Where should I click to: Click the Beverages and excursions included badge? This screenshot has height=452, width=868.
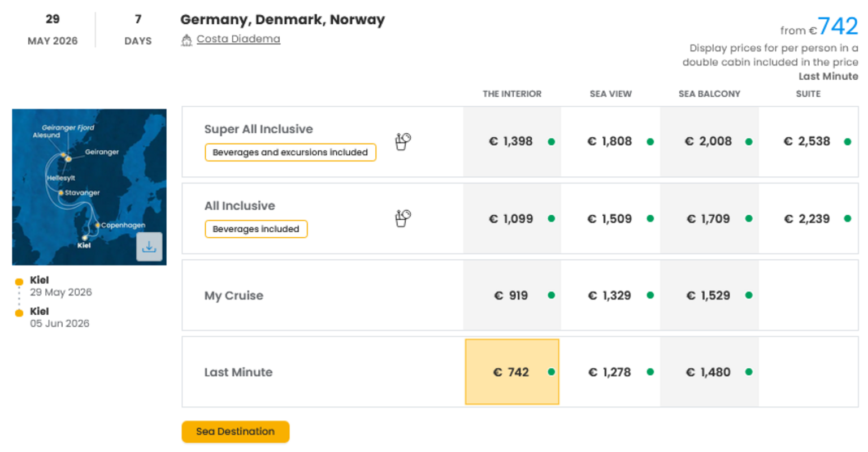click(x=290, y=153)
